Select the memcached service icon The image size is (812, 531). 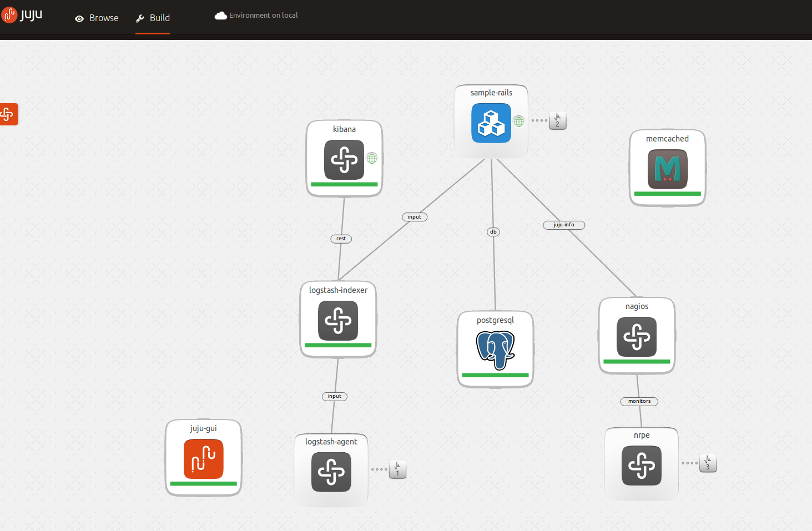(668, 169)
